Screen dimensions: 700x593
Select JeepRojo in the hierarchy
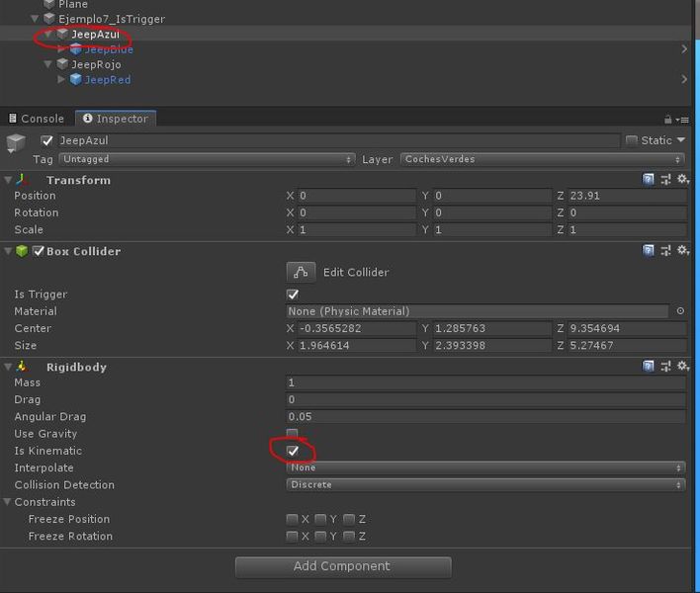click(96, 64)
